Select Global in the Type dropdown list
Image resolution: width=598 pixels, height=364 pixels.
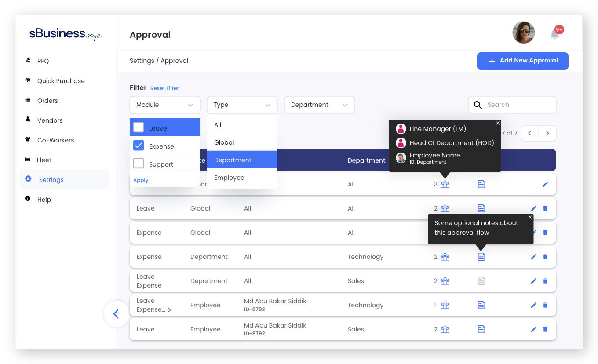coord(224,142)
